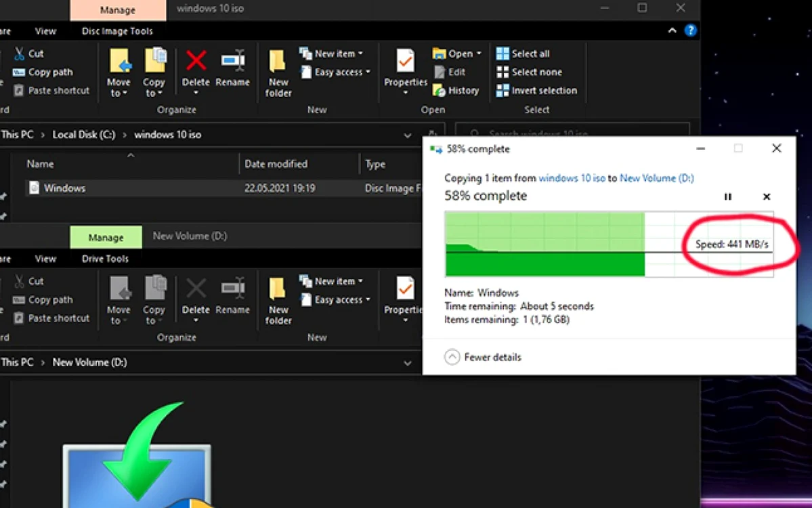Click Rename in New Volume (D:) window
The width and height of the screenshot is (812, 508).
click(232, 296)
